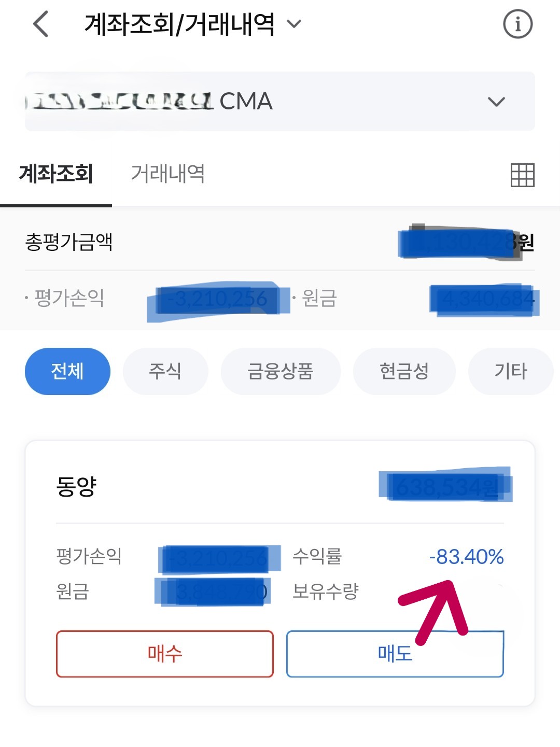Filter holdings by 금융상품

[x=281, y=371]
